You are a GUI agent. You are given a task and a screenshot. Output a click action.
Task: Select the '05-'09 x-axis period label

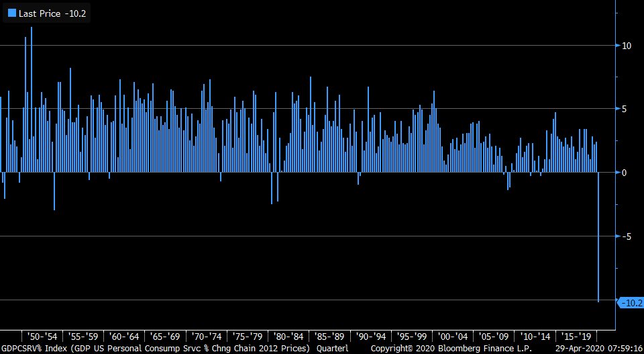point(494,337)
